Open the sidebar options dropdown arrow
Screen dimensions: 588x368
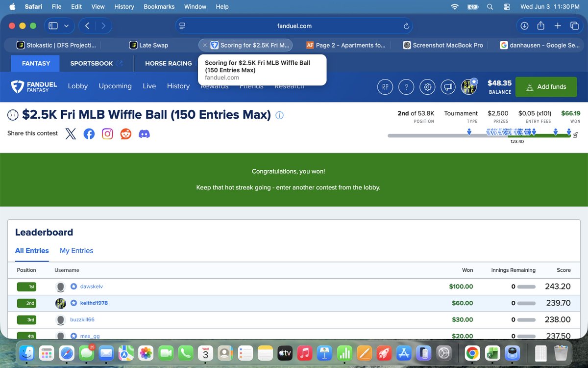66,26
